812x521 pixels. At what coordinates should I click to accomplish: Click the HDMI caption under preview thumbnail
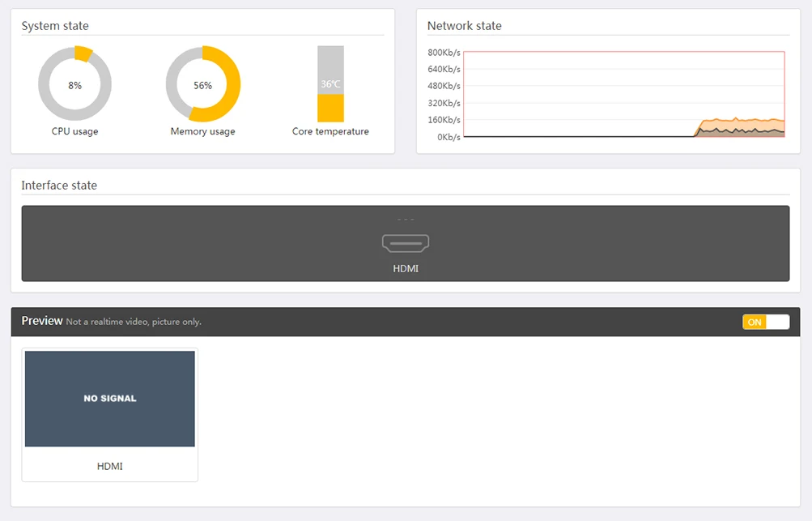110,467
